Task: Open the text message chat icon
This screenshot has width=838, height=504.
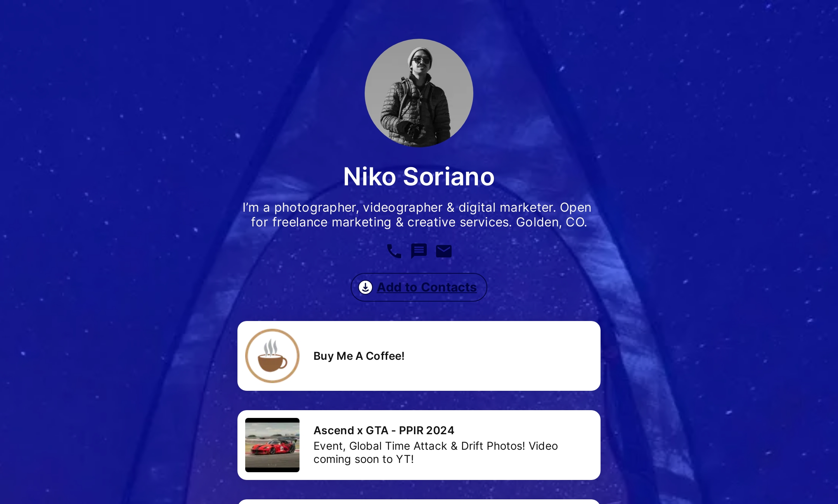Action: [x=419, y=251]
